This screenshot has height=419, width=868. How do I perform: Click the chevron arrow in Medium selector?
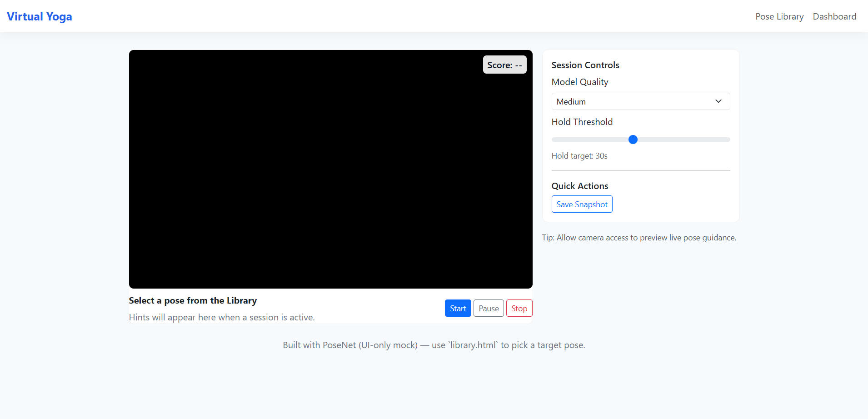[x=718, y=101]
